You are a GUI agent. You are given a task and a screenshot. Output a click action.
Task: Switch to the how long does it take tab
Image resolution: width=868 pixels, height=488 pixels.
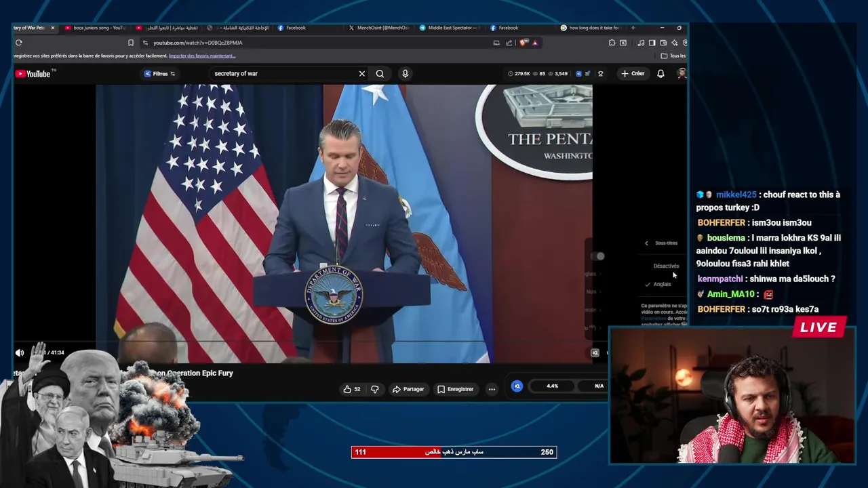coord(590,28)
